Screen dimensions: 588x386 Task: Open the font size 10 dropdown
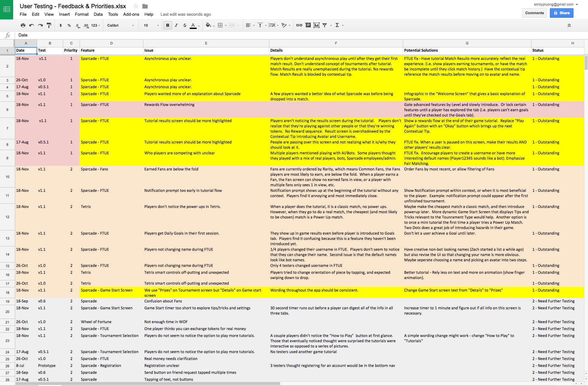pos(151,25)
